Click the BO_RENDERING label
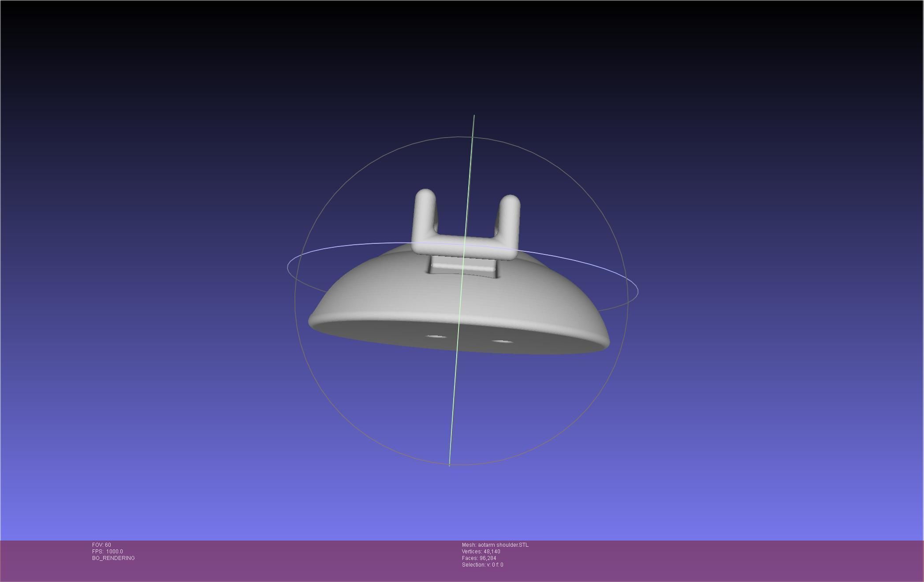This screenshot has width=924, height=582. (x=113, y=558)
